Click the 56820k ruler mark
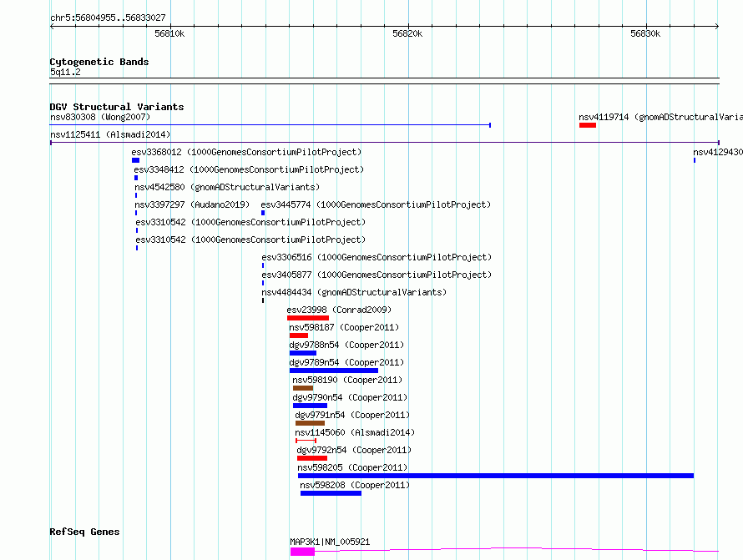743x560 pixels. pyautogui.click(x=407, y=33)
